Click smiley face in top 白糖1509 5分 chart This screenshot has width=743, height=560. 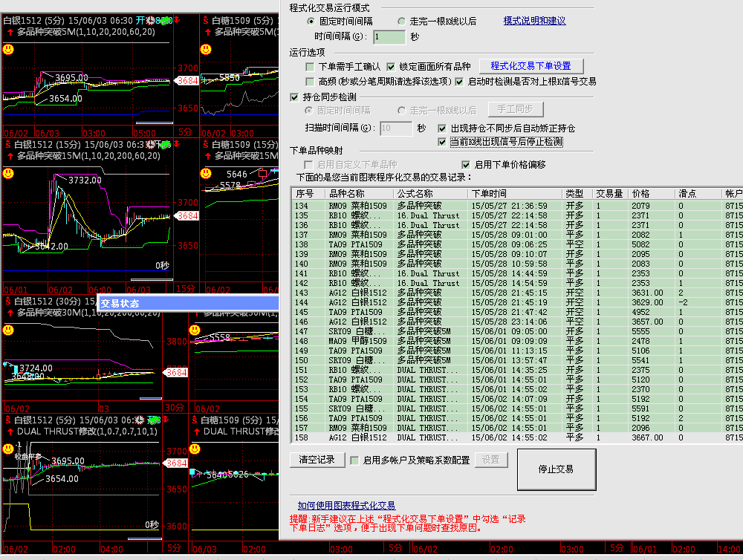tap(206, 49)
